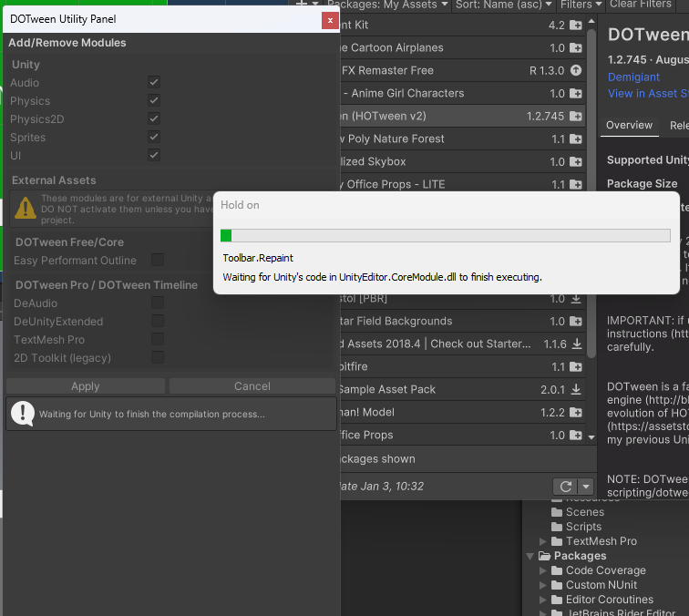The height and width of the screenshot is (616, 689).
Task: Open the Filters dropdown
Action: [581, 5]
